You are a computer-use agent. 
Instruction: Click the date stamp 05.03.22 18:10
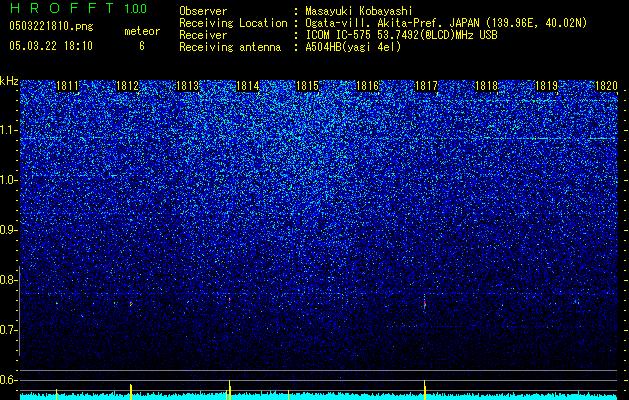coord(51,46)
